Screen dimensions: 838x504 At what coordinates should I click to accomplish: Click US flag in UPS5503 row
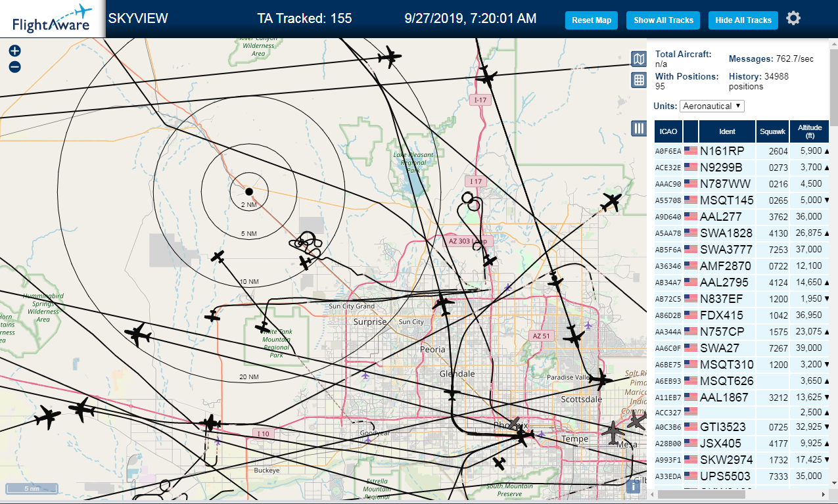coord(691,476)
